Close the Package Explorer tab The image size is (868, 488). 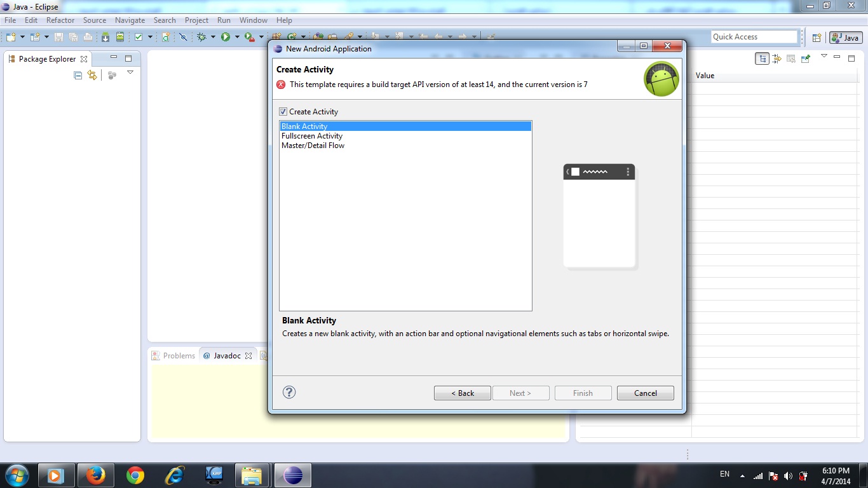pyautogui.click(x=84, y=59)
